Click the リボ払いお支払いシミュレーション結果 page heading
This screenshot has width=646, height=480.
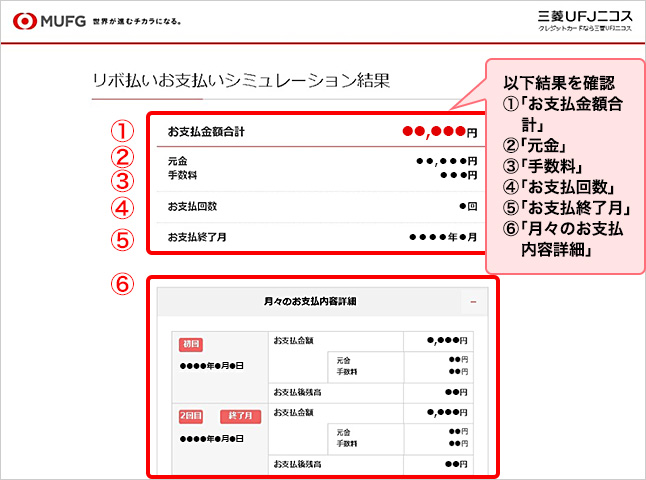(x=239, y=79)
